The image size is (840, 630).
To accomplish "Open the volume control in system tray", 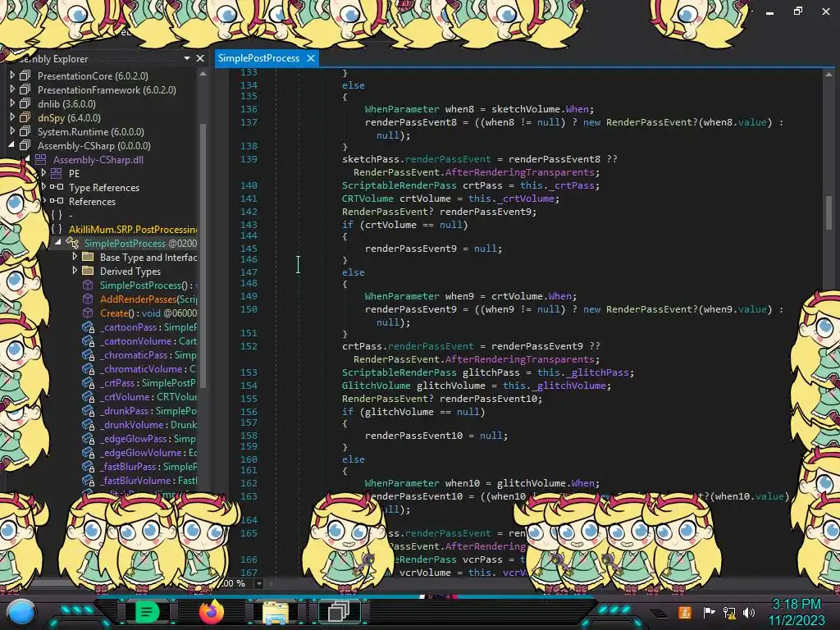I will (x=748, y=612).
